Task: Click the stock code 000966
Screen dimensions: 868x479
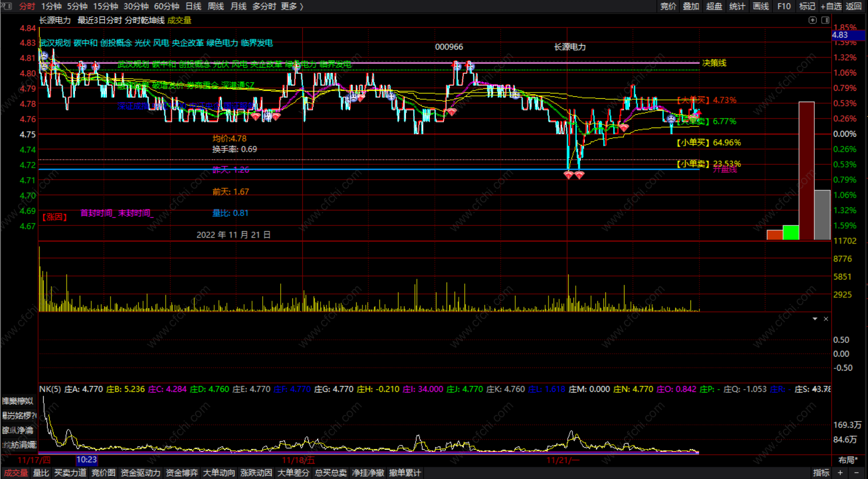Action: pos(449,47)
